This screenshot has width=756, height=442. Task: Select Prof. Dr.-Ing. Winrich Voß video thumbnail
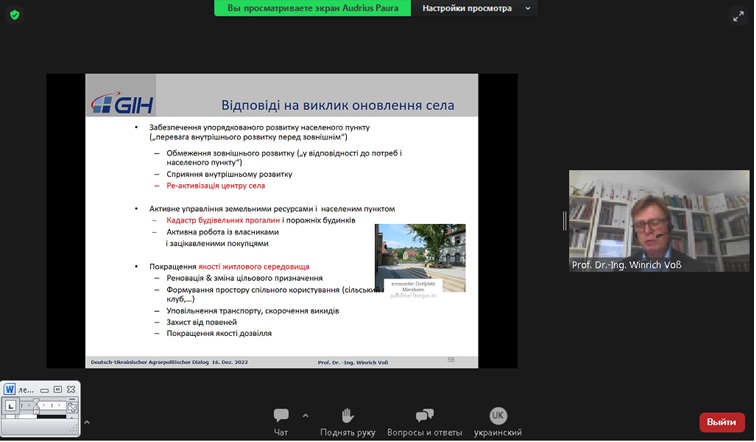click(659, 221)
